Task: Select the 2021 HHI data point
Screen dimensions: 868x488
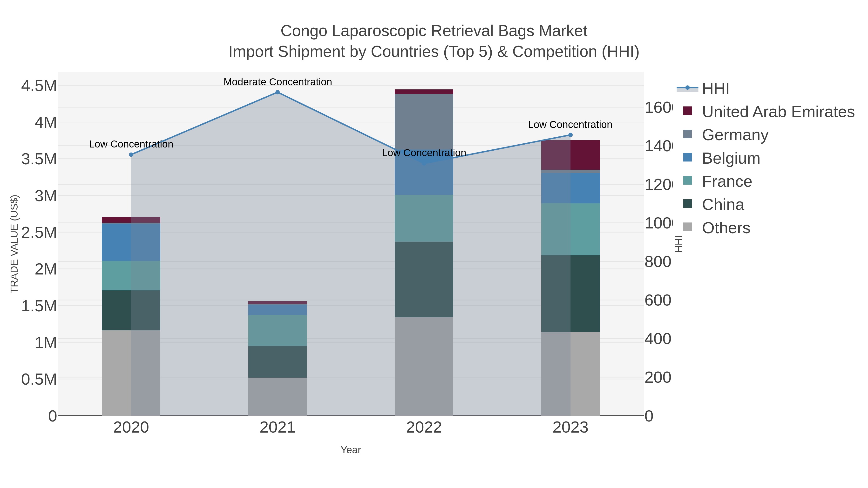Action: (x=277, y=92)
